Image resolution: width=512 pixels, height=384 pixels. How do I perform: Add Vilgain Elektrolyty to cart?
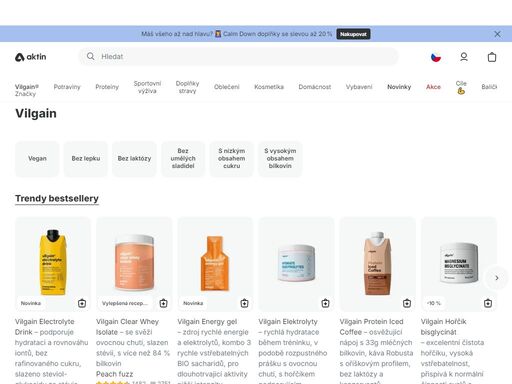coord(325,303)
